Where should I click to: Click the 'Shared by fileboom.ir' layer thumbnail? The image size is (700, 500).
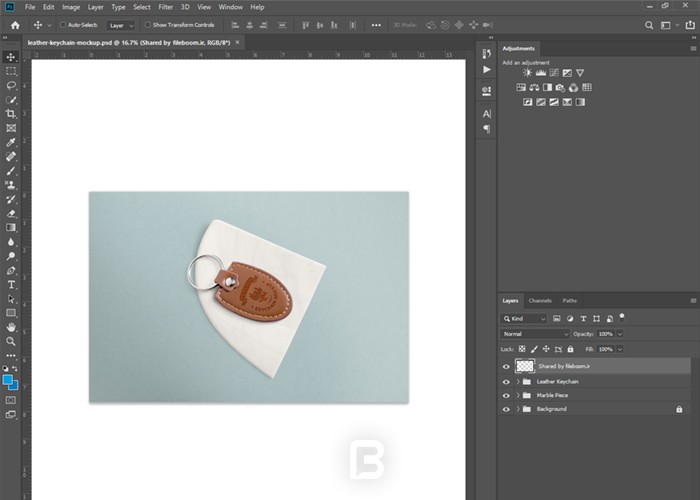coord(525,367)
